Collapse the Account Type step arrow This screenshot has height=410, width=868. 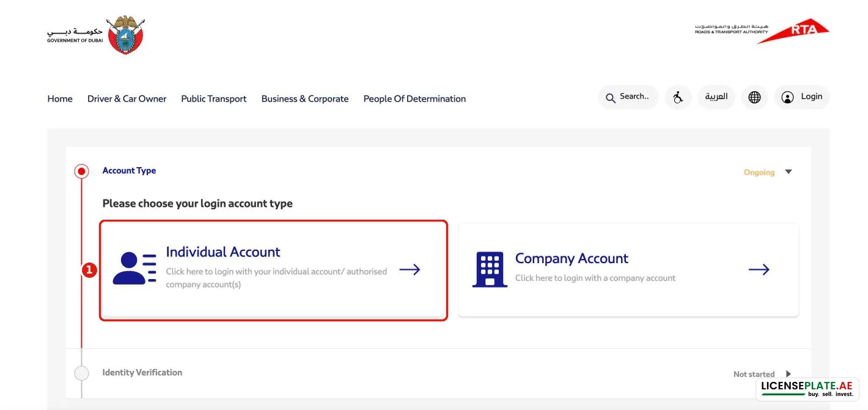[x=789, y=172]
